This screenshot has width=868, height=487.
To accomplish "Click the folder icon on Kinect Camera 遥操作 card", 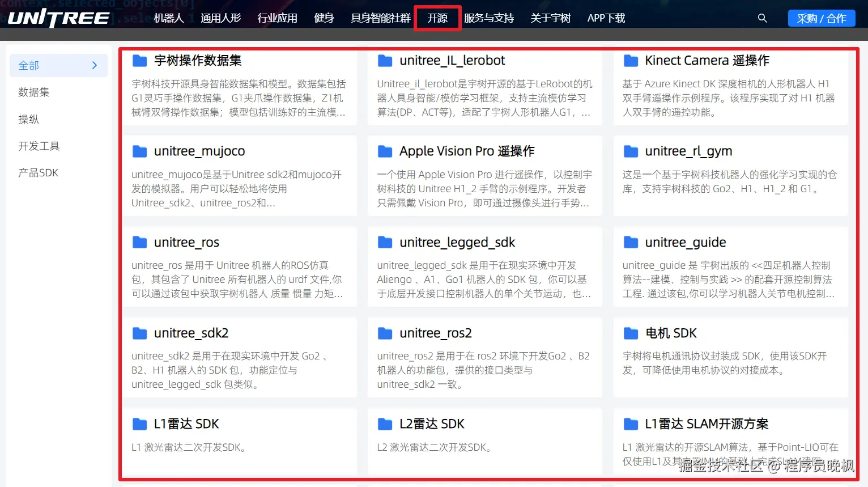I will [x=631, y=60].
